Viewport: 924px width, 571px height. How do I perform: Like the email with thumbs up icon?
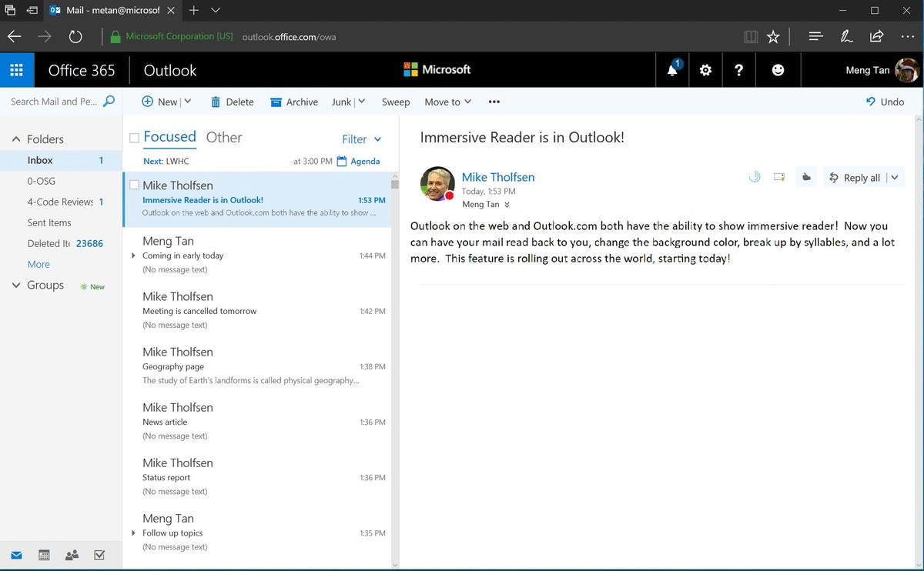tap(806, 177)
